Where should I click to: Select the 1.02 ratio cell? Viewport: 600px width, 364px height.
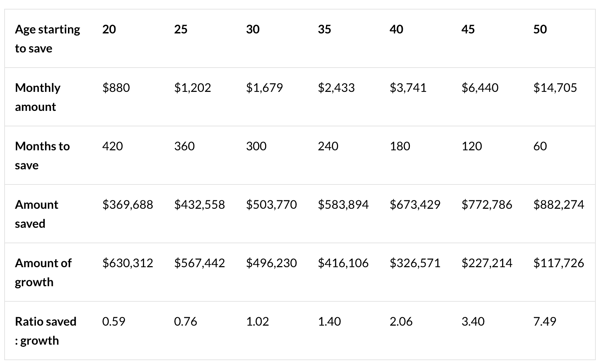click(x=257, y=321)
